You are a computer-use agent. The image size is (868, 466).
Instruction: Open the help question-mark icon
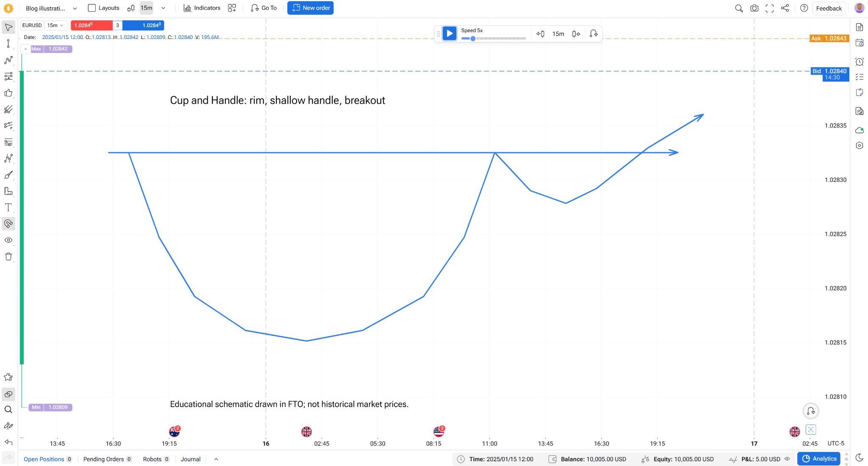[x=804, y=8]
